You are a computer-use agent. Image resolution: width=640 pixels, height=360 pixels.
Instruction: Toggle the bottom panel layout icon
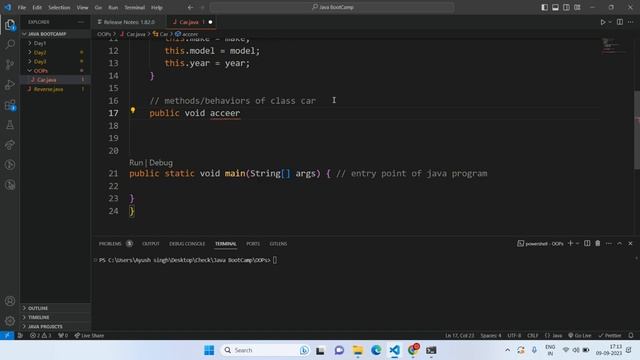(556, 7)
